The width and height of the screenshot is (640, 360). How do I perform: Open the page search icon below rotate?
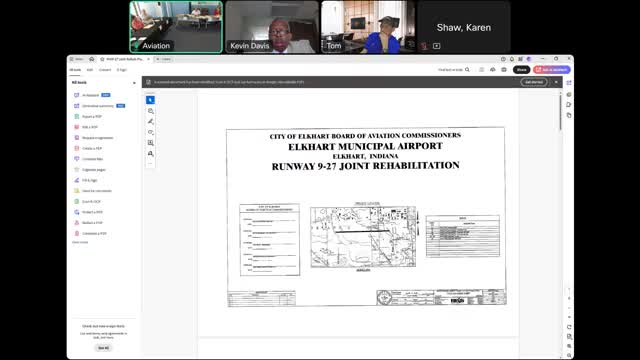569,337
